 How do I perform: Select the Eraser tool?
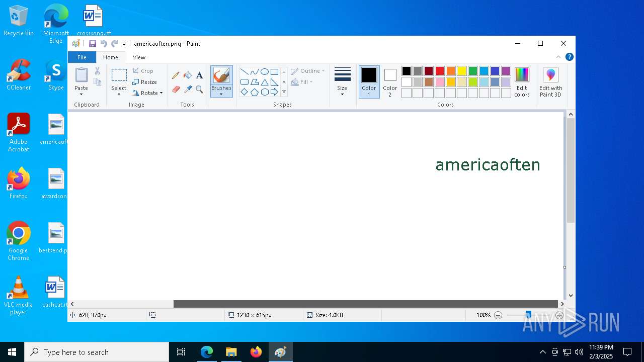[x=176, y=89]
